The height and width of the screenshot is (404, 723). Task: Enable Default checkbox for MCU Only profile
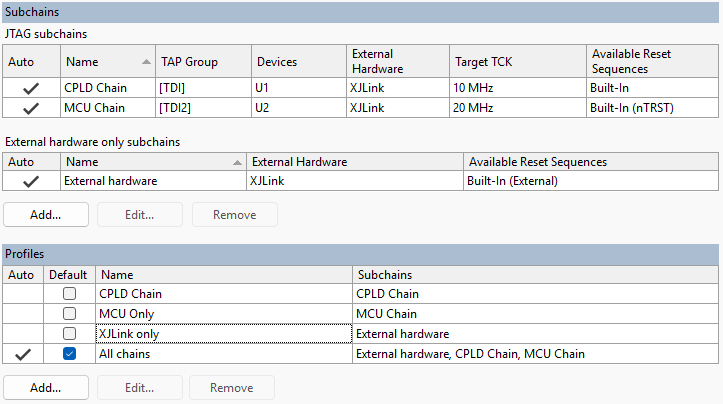[x=69, y=314]
